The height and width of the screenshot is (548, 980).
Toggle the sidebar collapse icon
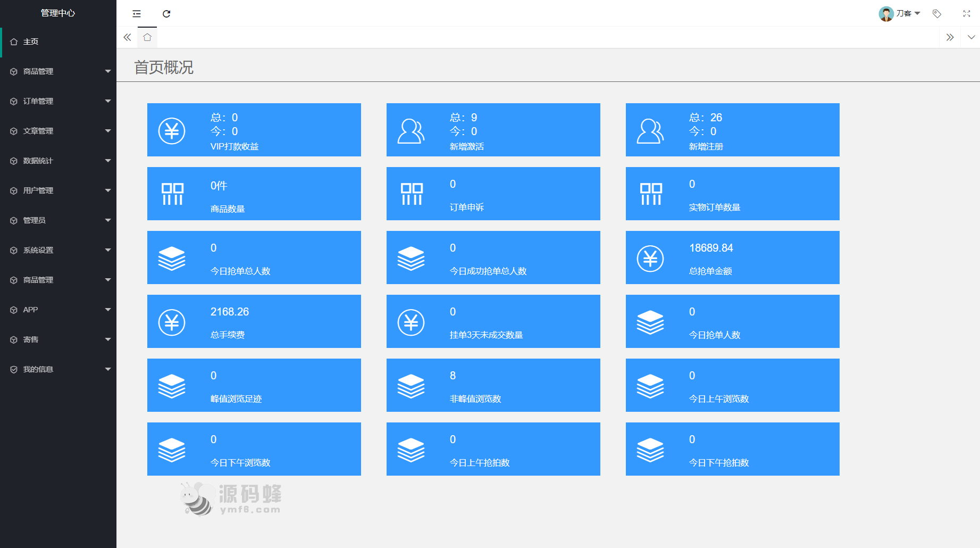click(x=137, y=14)
